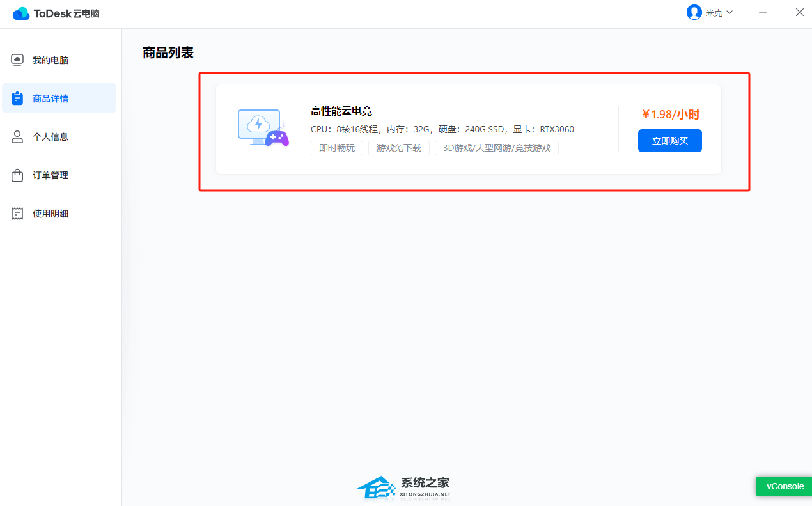Select the 即时畅玩 feature tag
Image resolution: width=812 pixels, height=506 pixels.
336,148
